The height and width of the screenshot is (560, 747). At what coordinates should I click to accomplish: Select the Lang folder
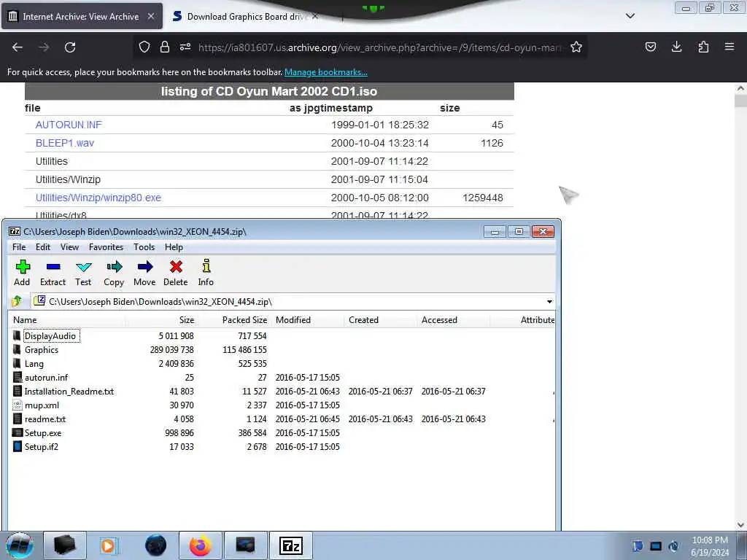click(x=34, y=364)
